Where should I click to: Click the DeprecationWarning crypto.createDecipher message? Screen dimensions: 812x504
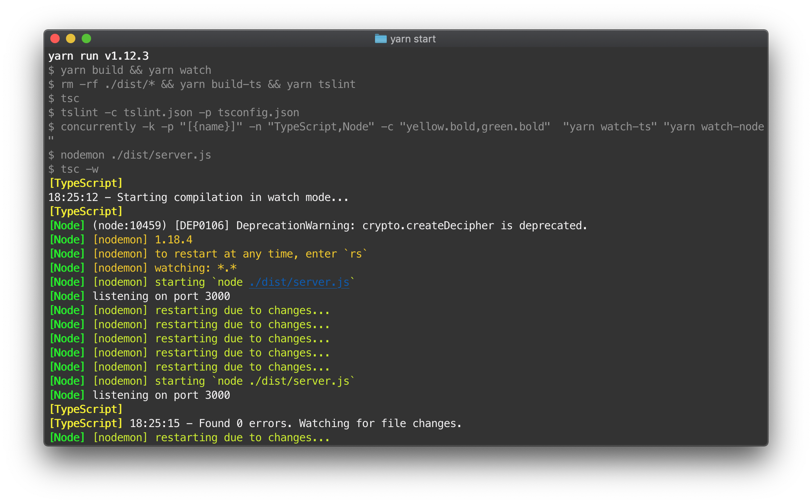click(340, 226)
